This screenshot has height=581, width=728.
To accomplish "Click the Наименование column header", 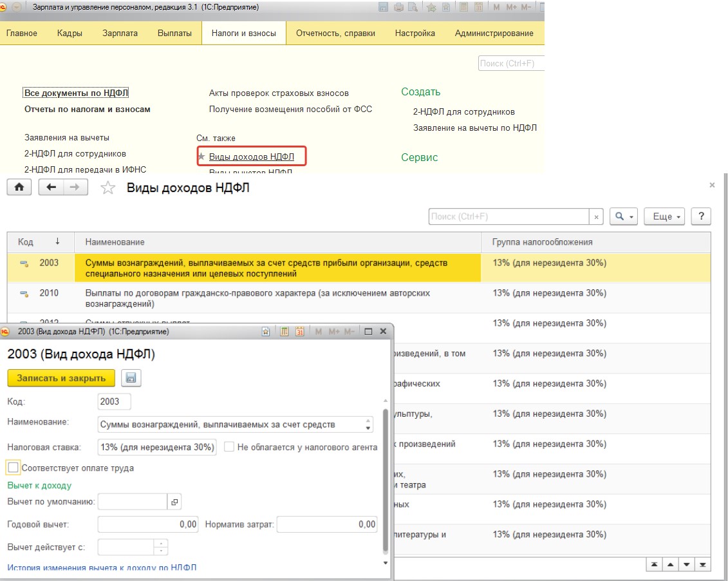I will 277,242.
